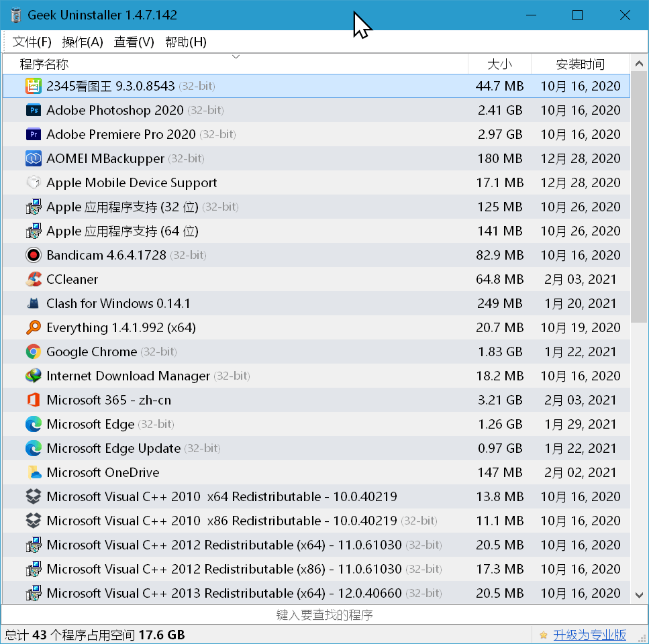Select the Adobe Premiere Pro icon
Screen dimensions: 649x644
tap(34, 134)
